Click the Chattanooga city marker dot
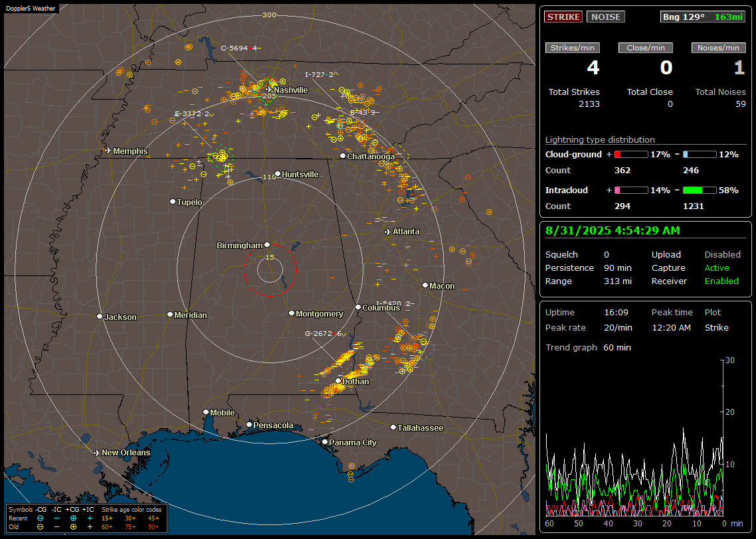Image resolution: width=756 pixels, height=539 pixels. tap(343, 155)
